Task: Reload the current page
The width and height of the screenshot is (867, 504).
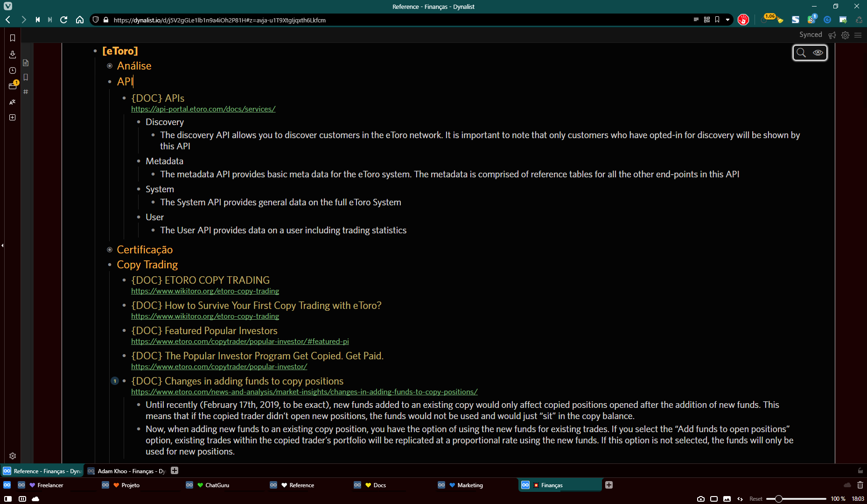Action: pyautogui.click(x=64, y=20)
